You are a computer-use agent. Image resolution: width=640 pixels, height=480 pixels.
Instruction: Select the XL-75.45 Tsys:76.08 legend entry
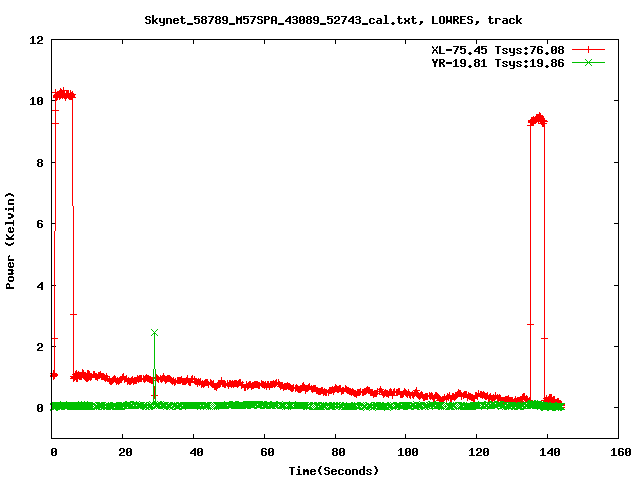pyautogui.click(x=498, y=50)
